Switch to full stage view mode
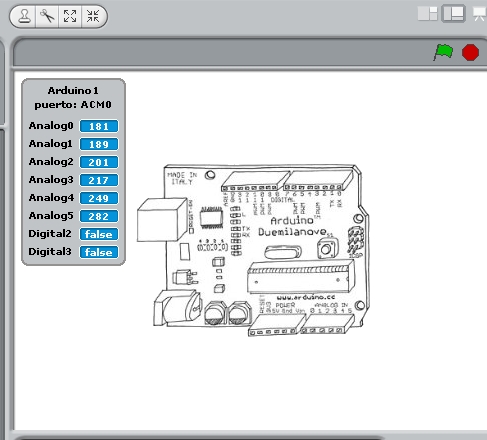487x440 pixels. 453,14
